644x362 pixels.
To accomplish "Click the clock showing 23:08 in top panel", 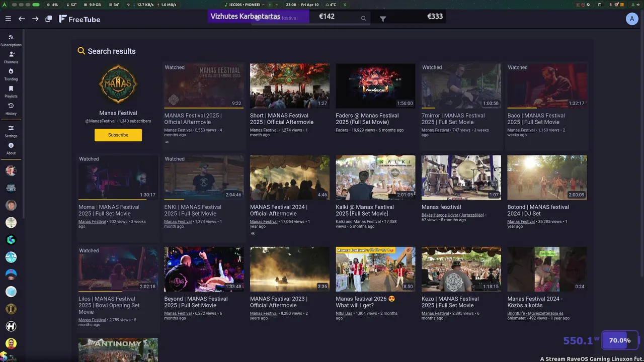I will click(291, 5).
